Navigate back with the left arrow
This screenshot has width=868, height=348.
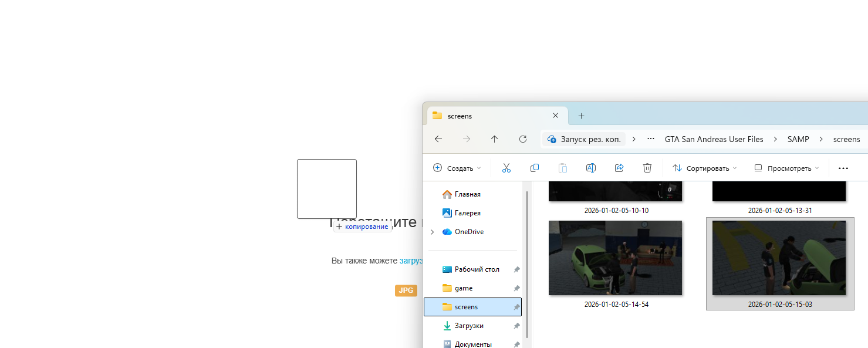click(x=438, y=139)
